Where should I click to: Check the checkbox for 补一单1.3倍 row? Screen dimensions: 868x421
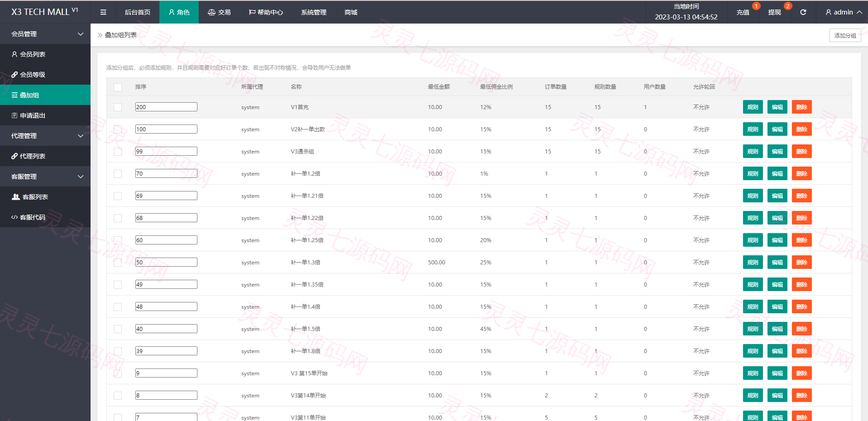click(118, 263)
